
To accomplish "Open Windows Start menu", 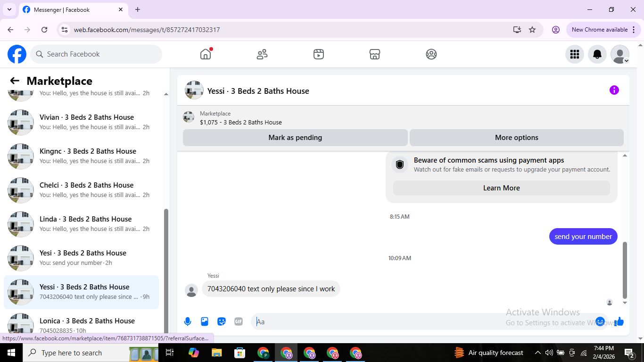I will (x=11, y=353).
